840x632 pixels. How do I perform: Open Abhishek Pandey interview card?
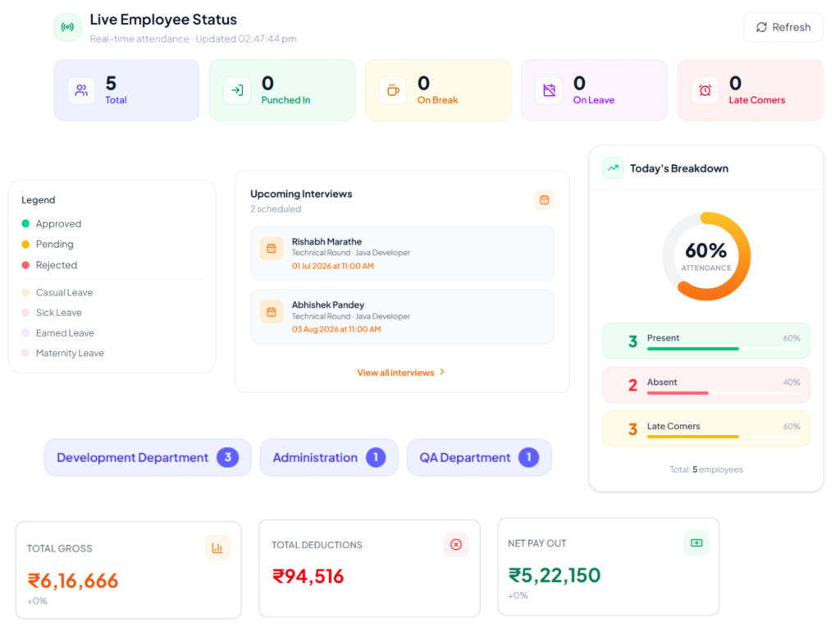coord(402,317)
